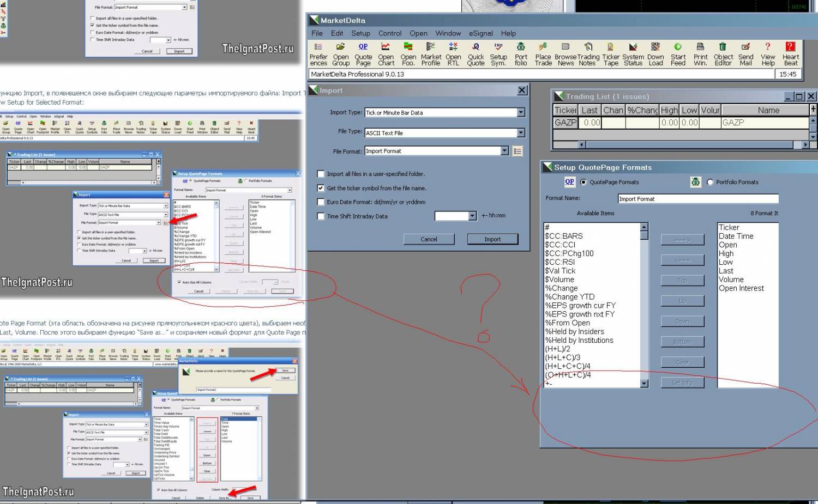Select the Portfolio Formats radio button

(710, 182)
